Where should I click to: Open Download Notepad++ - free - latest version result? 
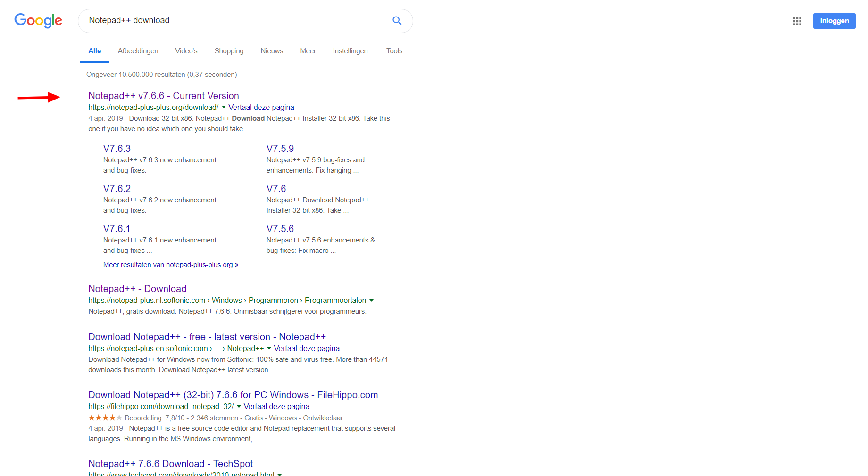(x=207, y=337)
